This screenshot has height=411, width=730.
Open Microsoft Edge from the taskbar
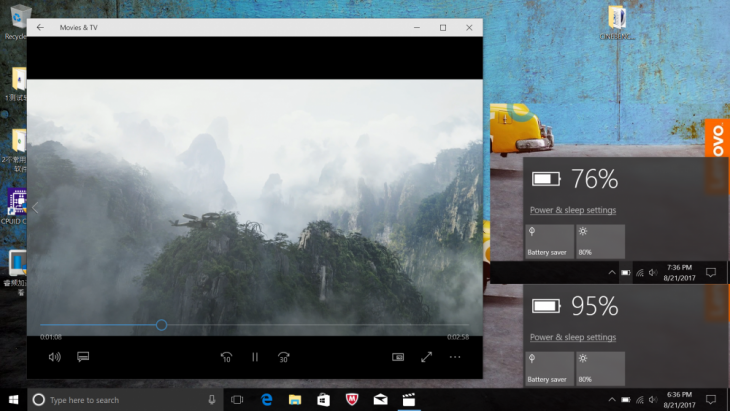[x=266, y=400]
